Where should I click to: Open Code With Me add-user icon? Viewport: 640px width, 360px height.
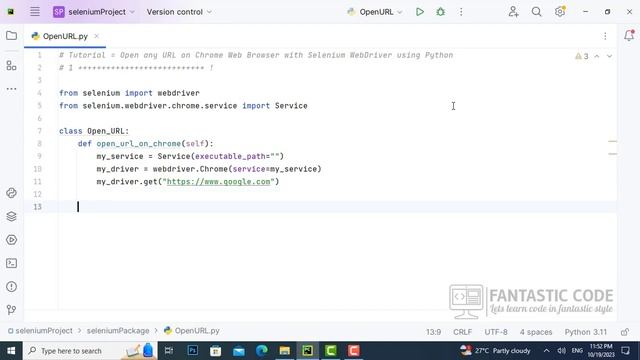(x=513, y=12)
